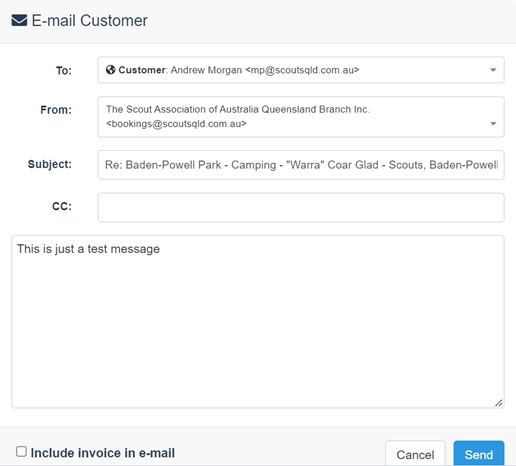Viewport: 516px width, 466px height.
Task: Click the text 'This is just a test message'
Action: click(88, 249)
